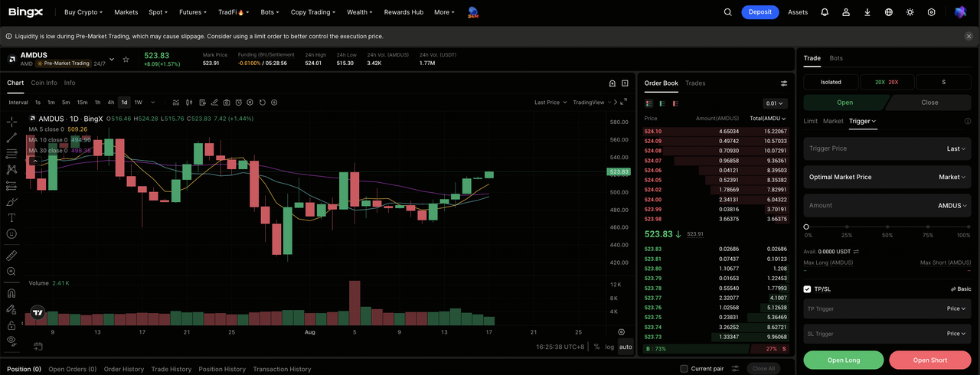The width and height of the screenshot is (980, 375).
Task: Open notifications bell icon
Action: pos(825,12)
